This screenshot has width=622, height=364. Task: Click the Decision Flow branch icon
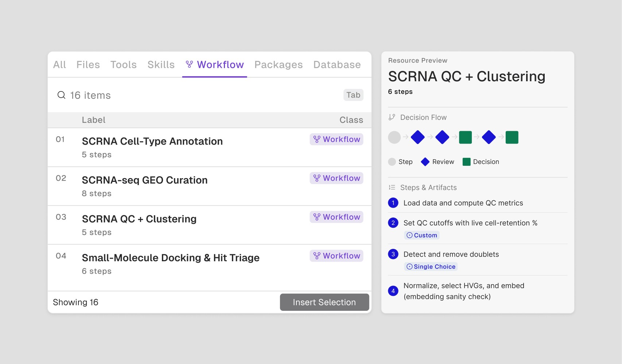coord(392,117)
